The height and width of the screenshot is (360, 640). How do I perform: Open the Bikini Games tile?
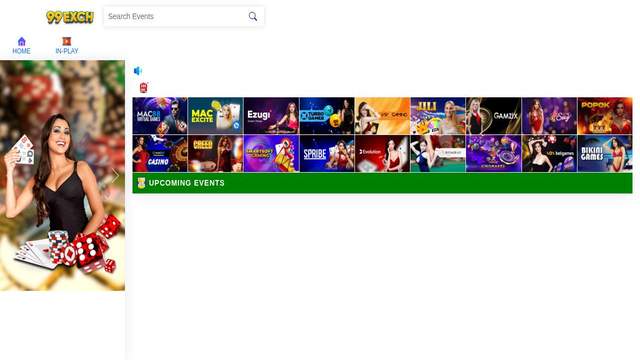pos(605,153)
